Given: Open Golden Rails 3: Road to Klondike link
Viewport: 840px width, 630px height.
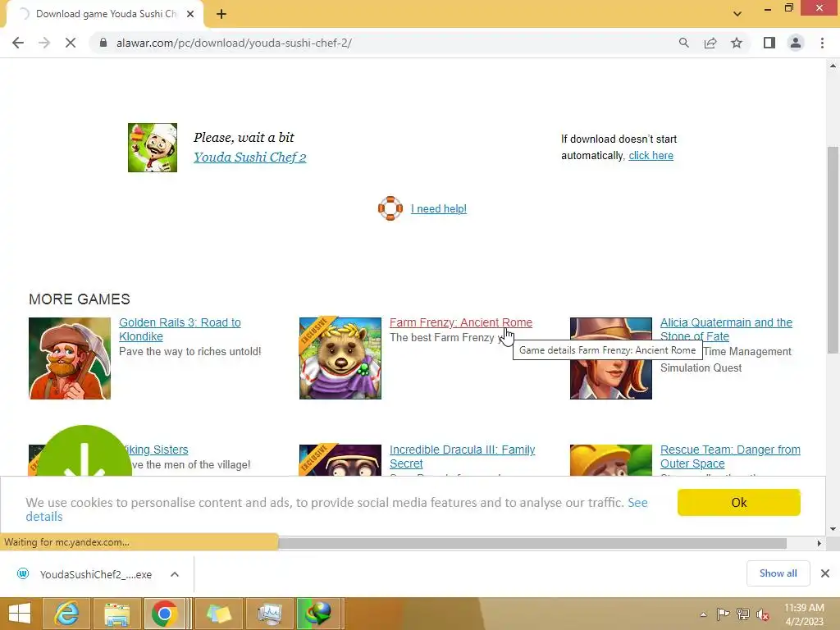Looking at the screenshot, I should tap(180, 330).
